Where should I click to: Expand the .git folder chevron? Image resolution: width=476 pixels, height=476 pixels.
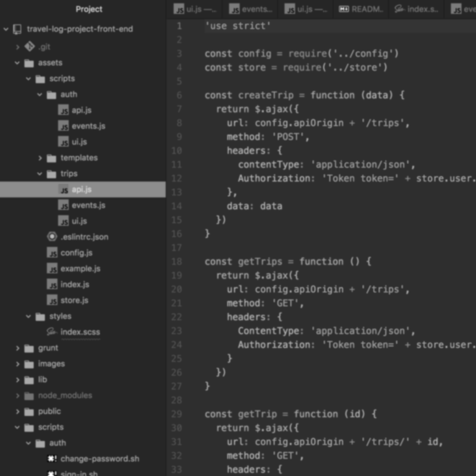(17, 47)
